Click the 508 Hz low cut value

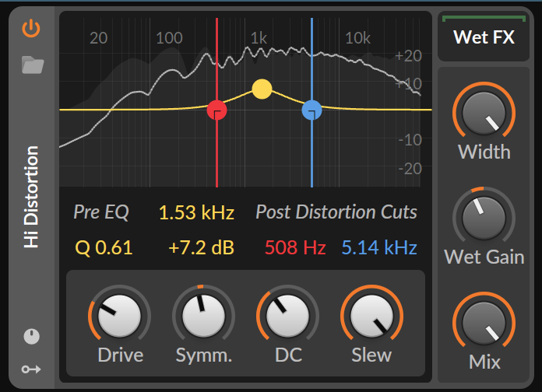coord(295,247)
